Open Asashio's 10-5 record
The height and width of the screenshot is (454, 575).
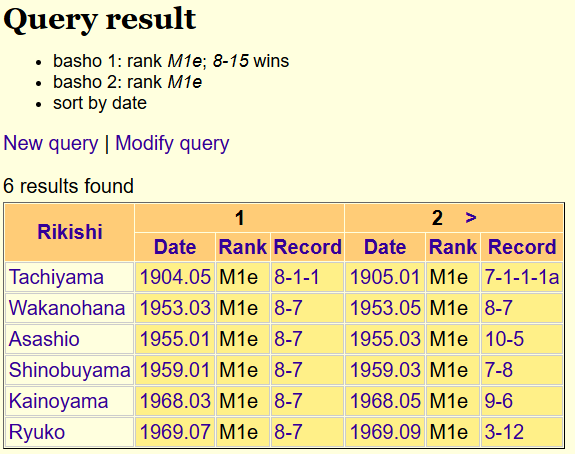tap(504, 339)
